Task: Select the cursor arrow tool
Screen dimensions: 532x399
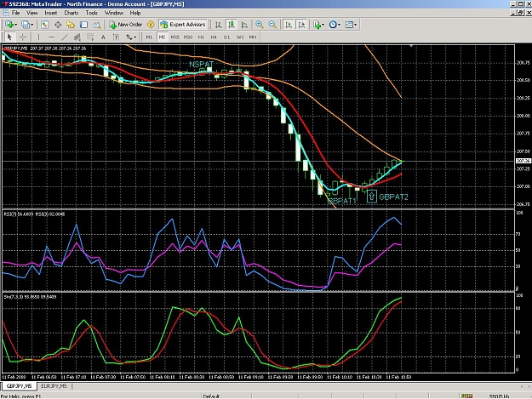Action: click(9, 37)
